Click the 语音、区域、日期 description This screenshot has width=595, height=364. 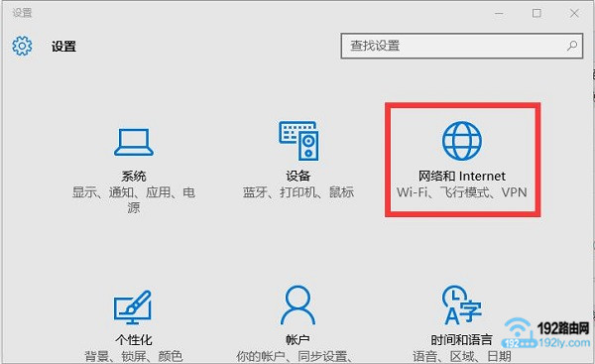click(x=462, y=356)
